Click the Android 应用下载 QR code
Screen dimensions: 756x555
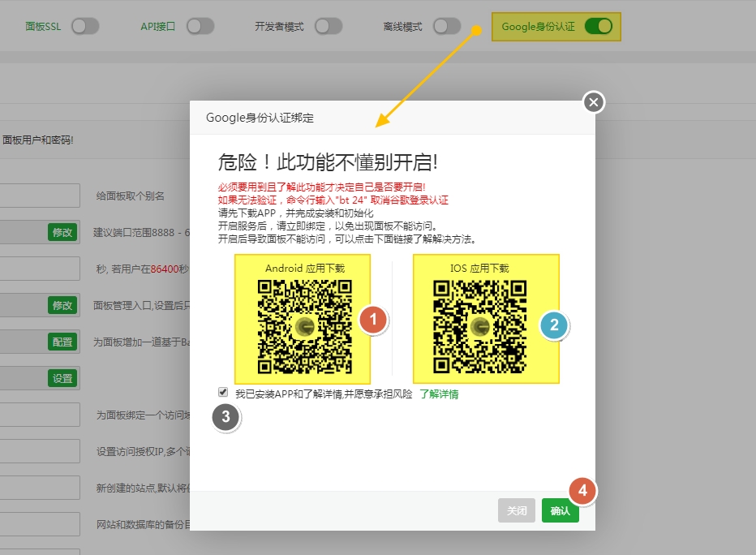click(305, 326)
